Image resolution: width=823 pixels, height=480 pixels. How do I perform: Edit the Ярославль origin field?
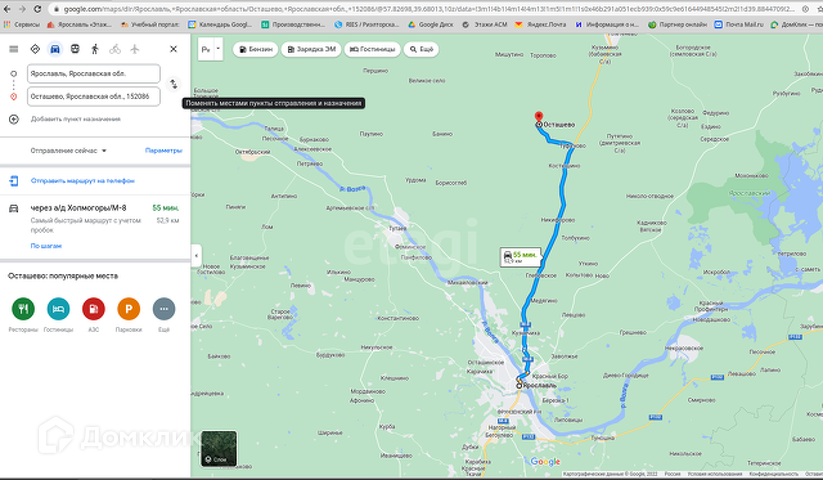click(93, 73)
